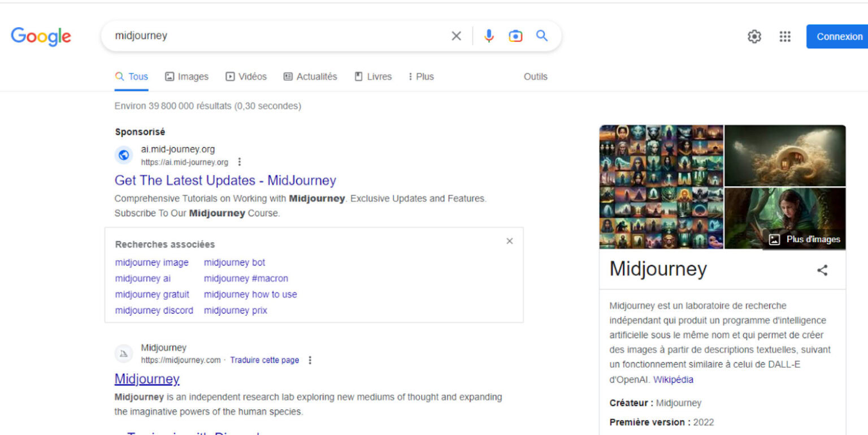Open the Google apps grid icon
868x435 pixels.
[785, 36]
